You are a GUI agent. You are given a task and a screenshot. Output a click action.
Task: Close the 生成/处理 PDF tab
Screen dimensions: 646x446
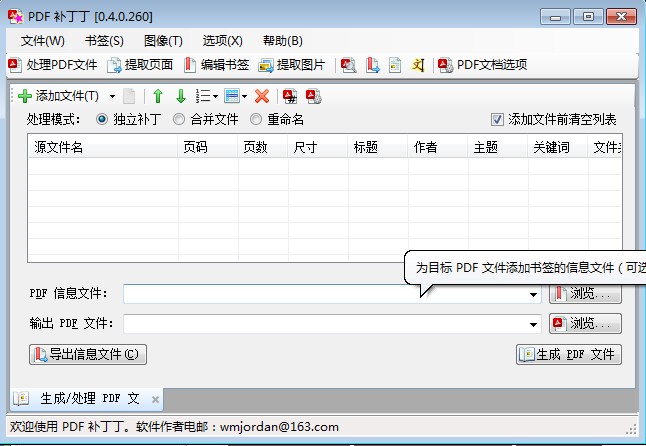pos(155,399)
